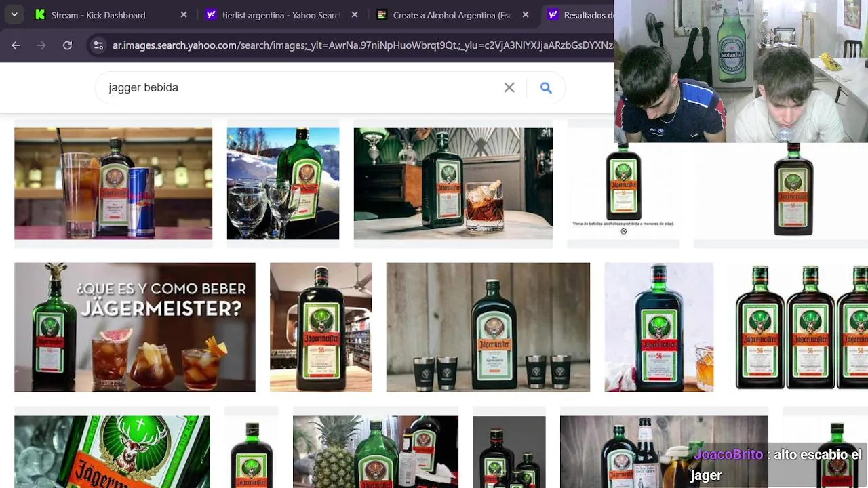868x488 pixels.
Task: Open Jager bottle beside red cloth image
Action: [x=659, y=327]
